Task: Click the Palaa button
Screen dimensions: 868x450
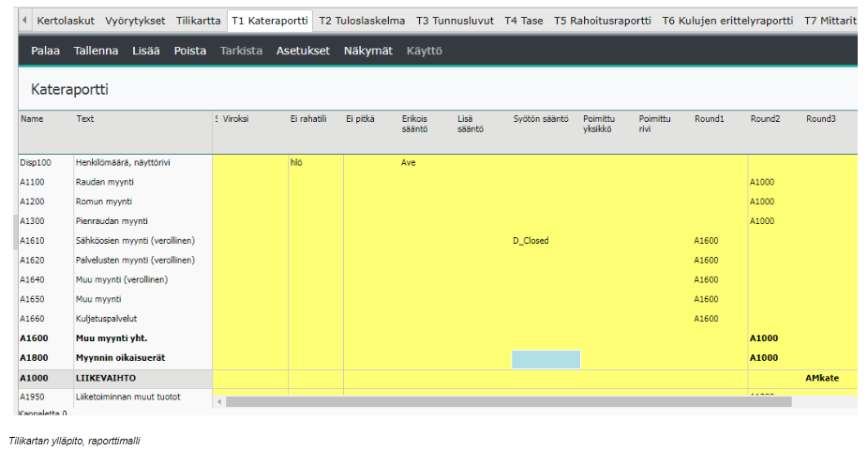Action: coord(46,51)
